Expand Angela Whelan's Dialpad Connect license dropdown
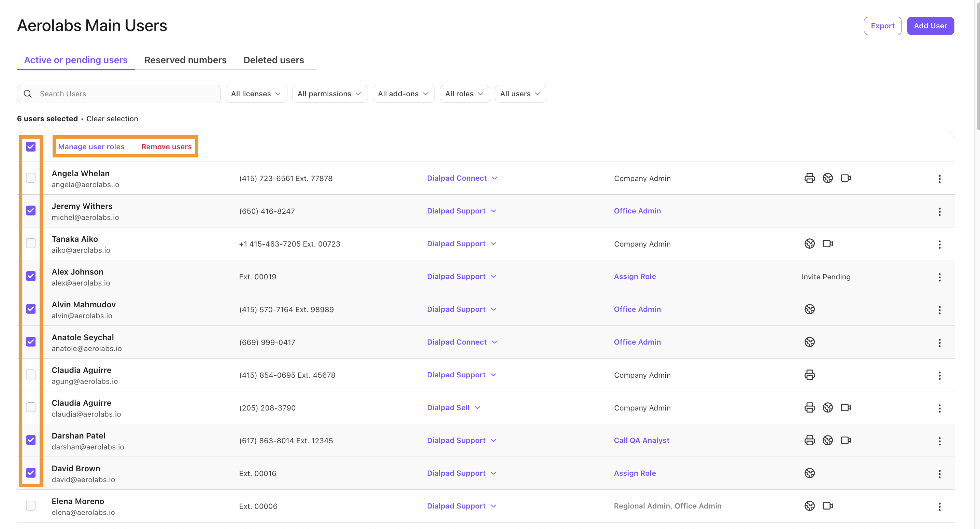 (x=462, y=178)
